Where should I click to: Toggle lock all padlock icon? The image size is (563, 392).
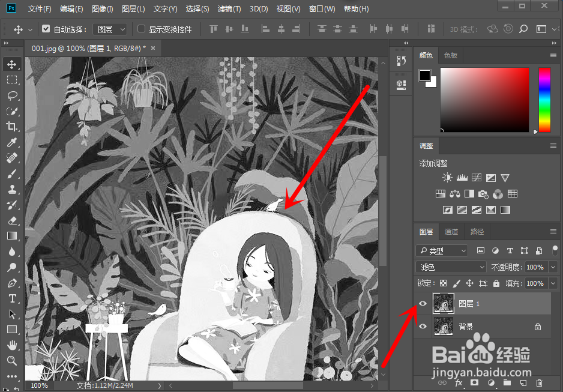click(496, 283)
